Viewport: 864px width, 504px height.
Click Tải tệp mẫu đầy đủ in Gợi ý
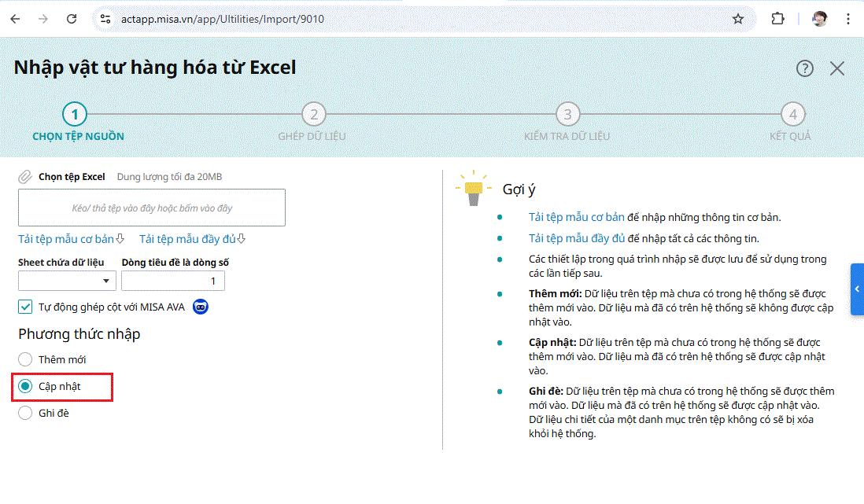pos(576,238)
